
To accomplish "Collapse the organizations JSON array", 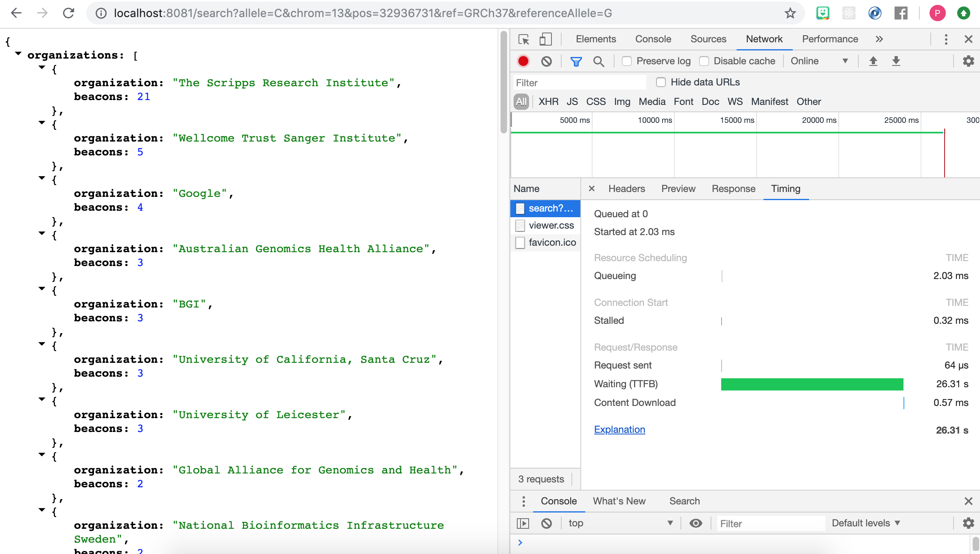I will [x=18, y=54].
